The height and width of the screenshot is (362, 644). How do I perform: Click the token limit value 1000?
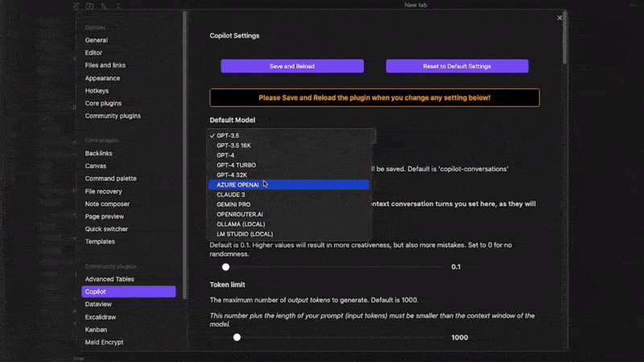[x=460, y=337]
